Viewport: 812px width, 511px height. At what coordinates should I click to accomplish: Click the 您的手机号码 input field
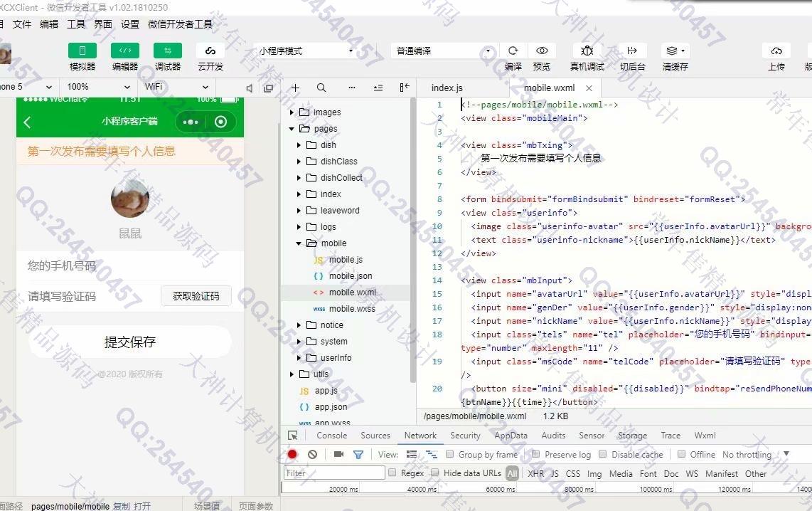click(129, 266)
